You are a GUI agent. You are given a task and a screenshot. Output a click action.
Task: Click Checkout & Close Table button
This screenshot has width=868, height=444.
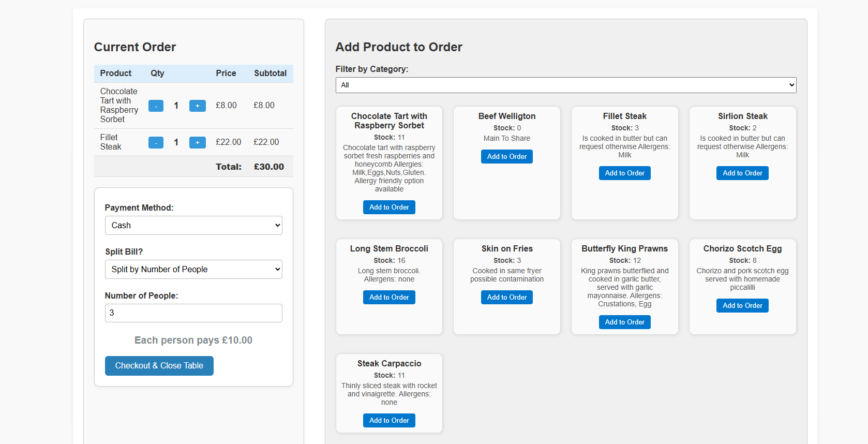coord(159,366)
